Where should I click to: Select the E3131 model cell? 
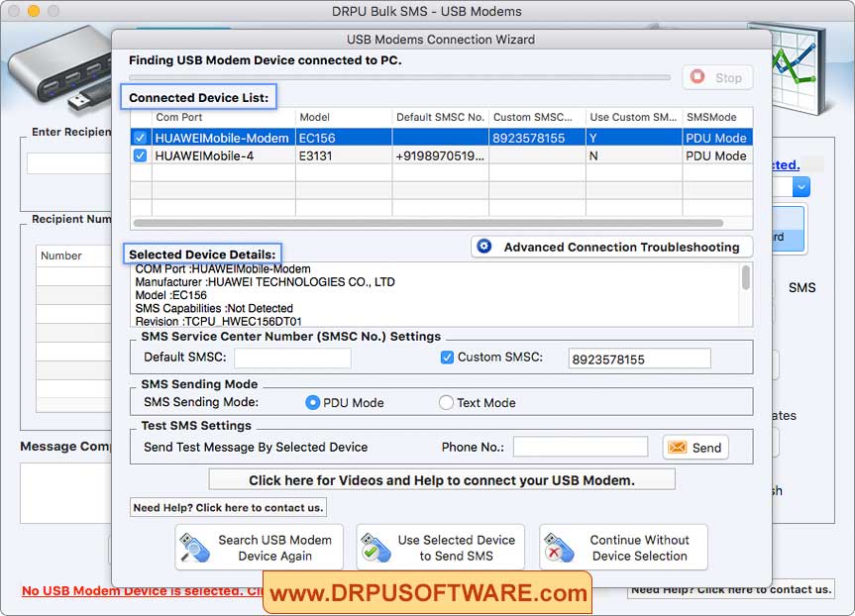pyautogui.click(x=344, y=155)
